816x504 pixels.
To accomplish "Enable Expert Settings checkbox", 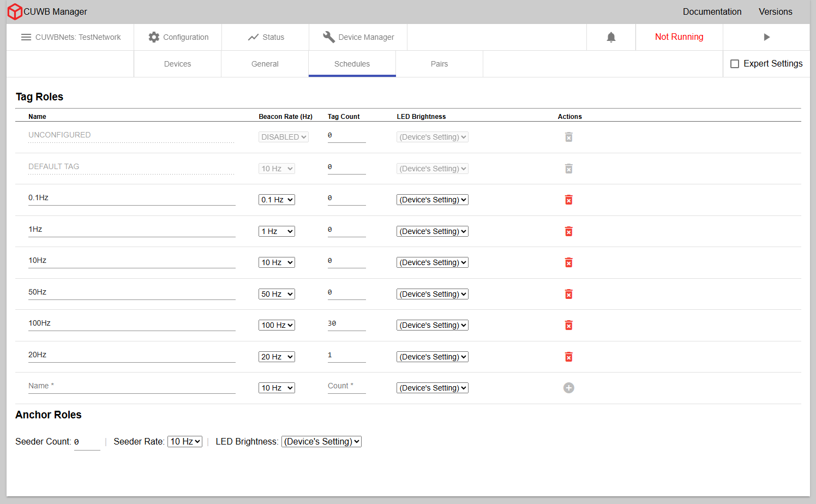I will pyautogui.click(x=735, y=64).
